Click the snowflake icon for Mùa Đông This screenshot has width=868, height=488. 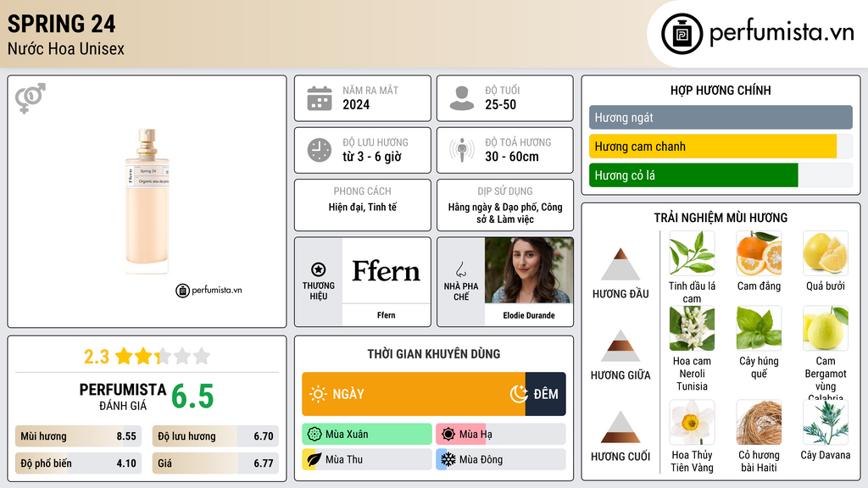pos(448,459)
